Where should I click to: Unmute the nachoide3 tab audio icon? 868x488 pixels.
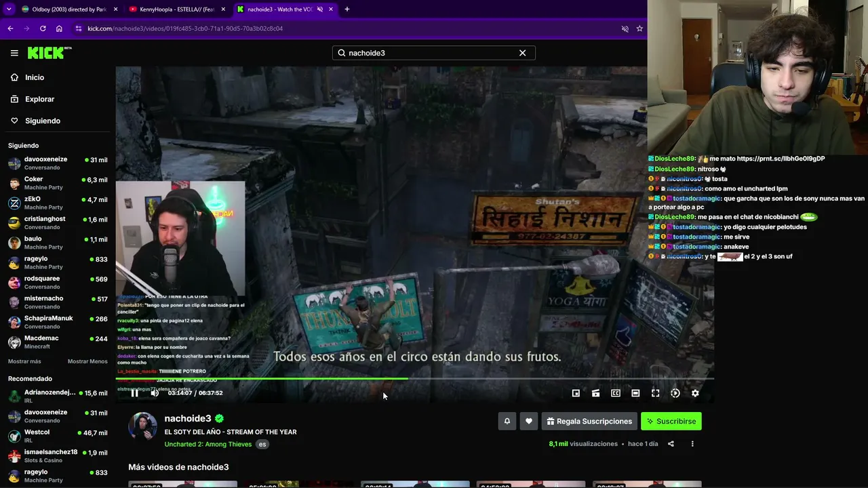(319, 9)
